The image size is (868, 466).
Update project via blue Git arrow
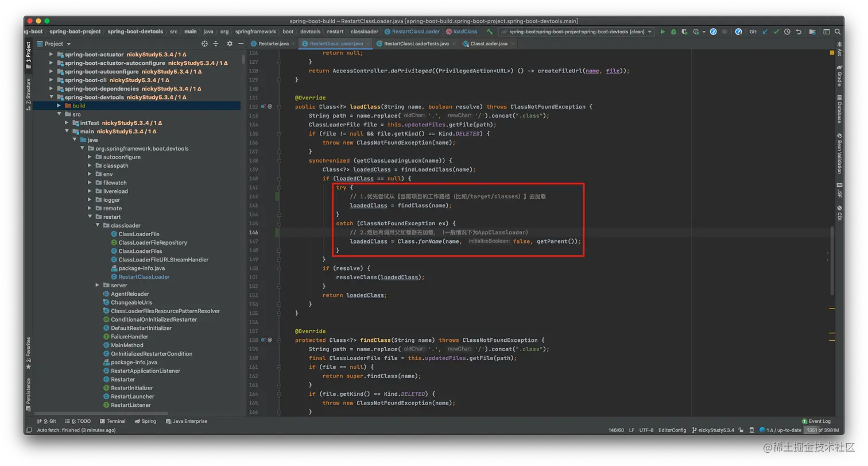(x=765, y=32)
